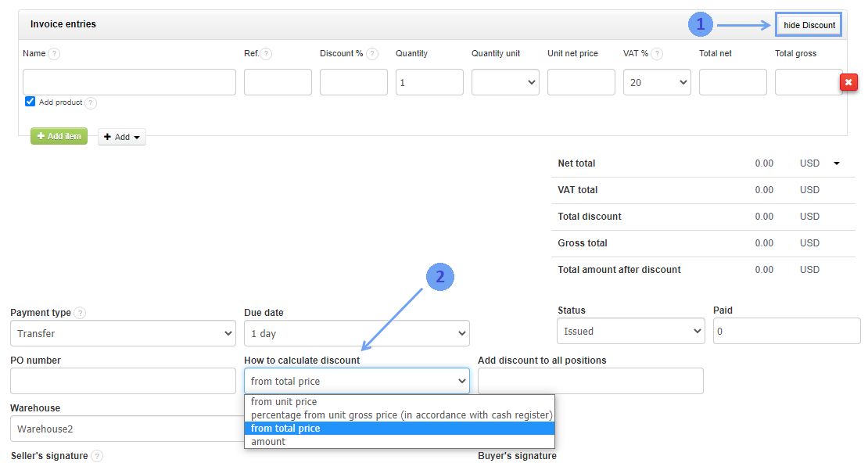
Task: Click the help icon beside Ref. label
Action: tap(266, 54)
